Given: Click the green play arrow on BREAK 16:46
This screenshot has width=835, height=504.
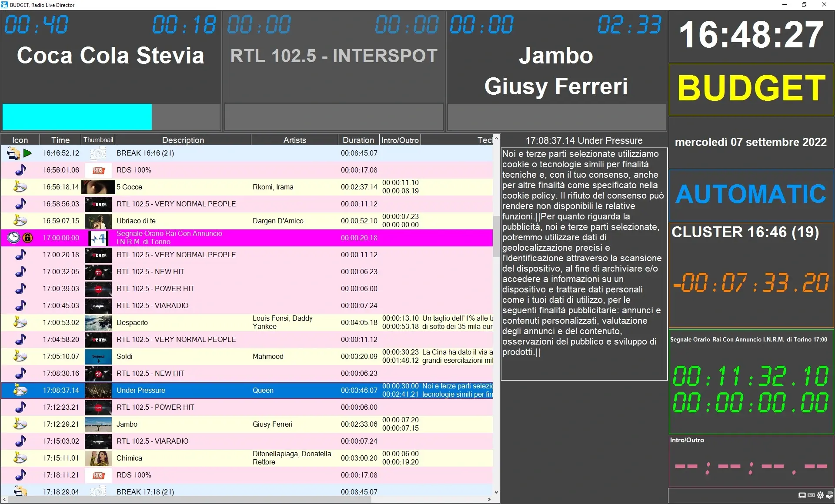Looking at the screenshot, I should [x=28, y=153].
